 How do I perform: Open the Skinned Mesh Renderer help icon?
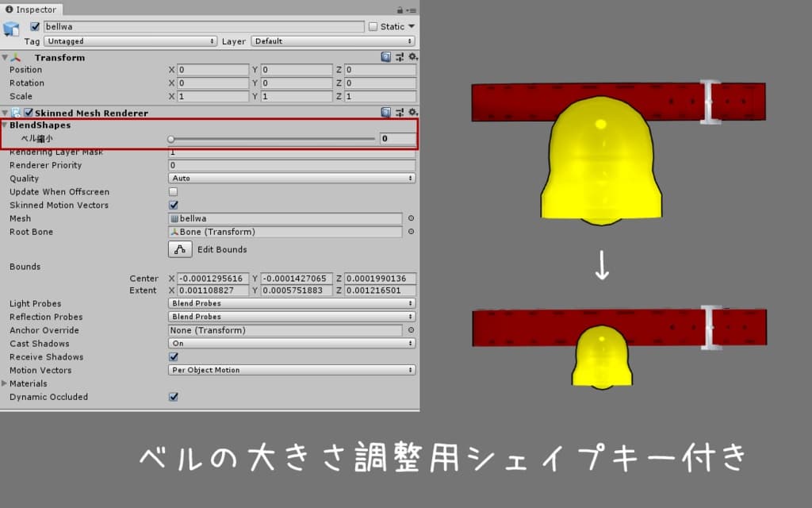click(x=386, y=112)
